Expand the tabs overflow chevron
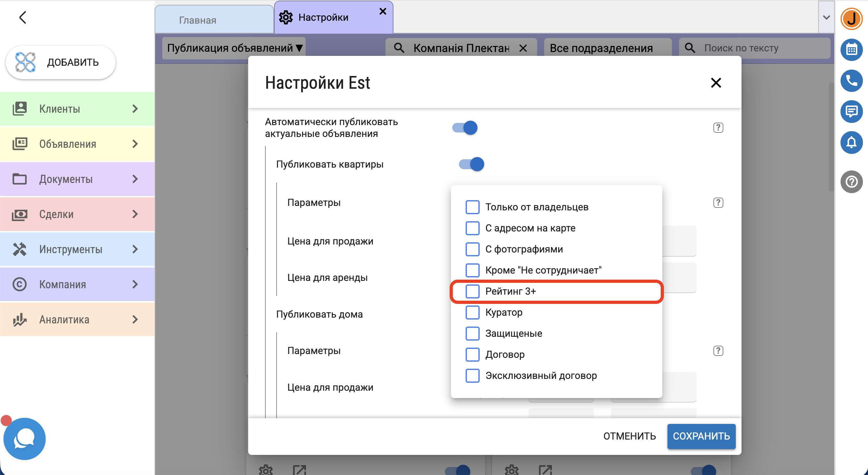 click(x=826, y=18)
